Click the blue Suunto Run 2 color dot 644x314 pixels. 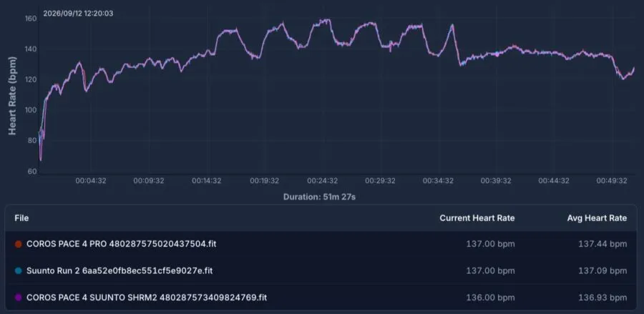point(18,271)
